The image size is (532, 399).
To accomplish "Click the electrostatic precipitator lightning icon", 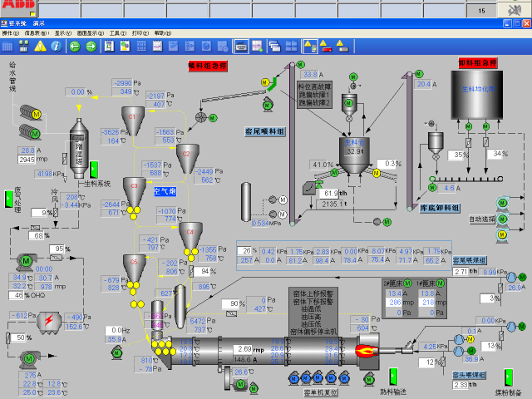I will click(49, 321).
